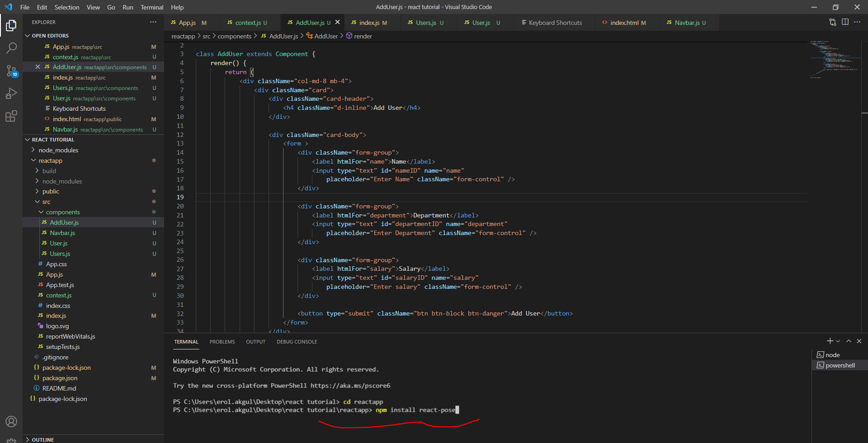Click the Split Editor Right icon
The height and width of the screenshot is (443, 868).
point(845,22)
